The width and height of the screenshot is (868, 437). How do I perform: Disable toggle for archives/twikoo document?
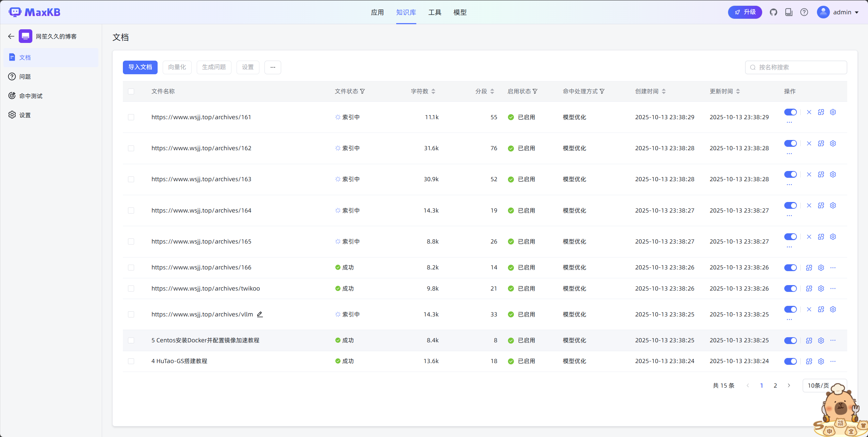pyautogui.click(x=790, y=288)
